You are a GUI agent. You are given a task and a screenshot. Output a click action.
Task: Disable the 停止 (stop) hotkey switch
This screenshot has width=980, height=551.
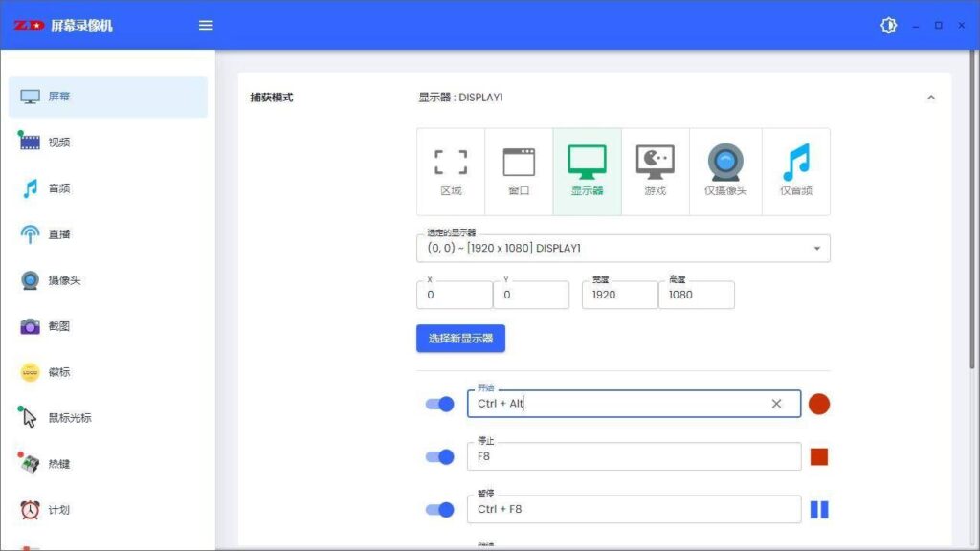tap(440, 456)
